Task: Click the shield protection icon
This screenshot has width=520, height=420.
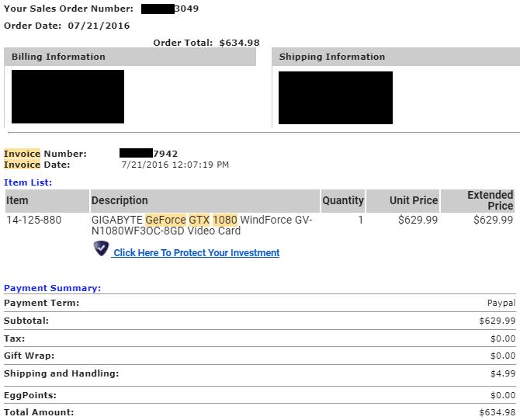Action: (102, 248)
